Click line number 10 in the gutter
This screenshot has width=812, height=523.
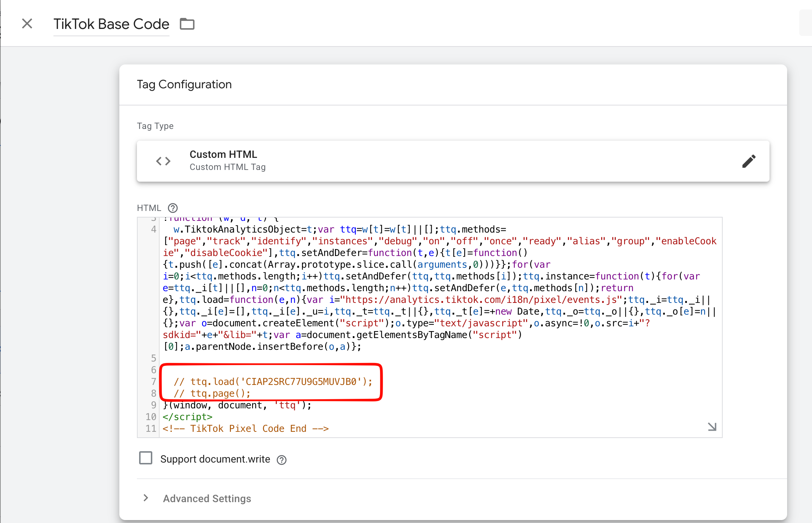click(x=151, y=417)
